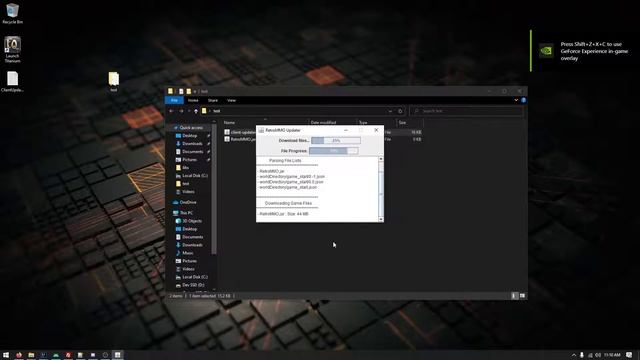
Task: Click the NVIDIA GeForce Experience notification icon
Action: (x=546, y=51)
